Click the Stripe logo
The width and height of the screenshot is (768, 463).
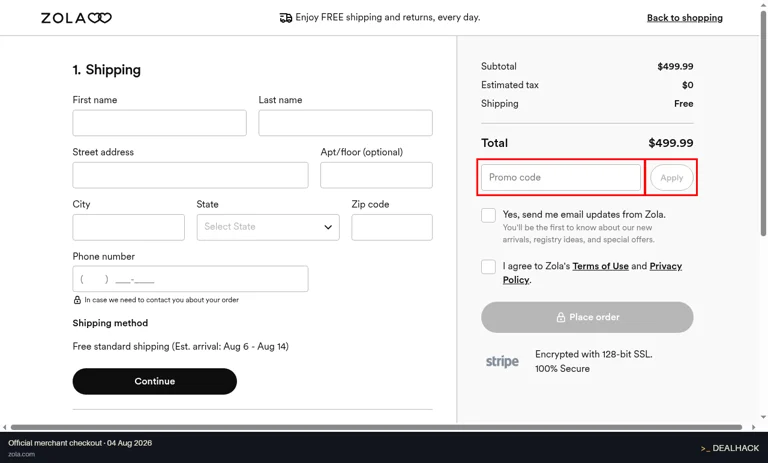click(502, 362)
